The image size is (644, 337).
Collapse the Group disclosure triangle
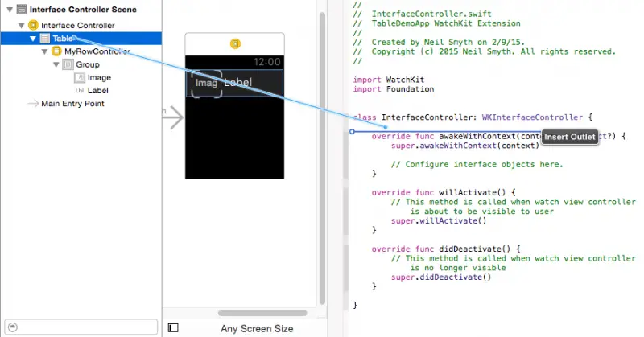(x=56, y=64)
